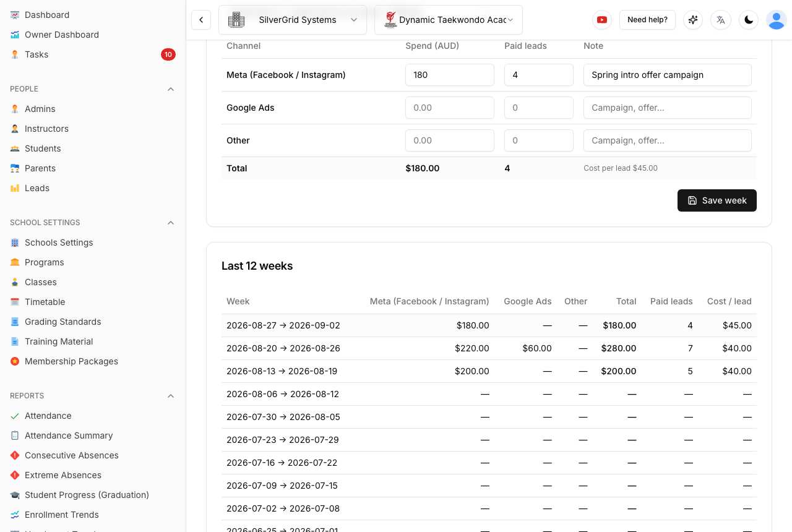Image resolution: width=792 pixels, height=532 pixels.
Task: Go to the Owner Dashboard label
Action: pos(62,35)
